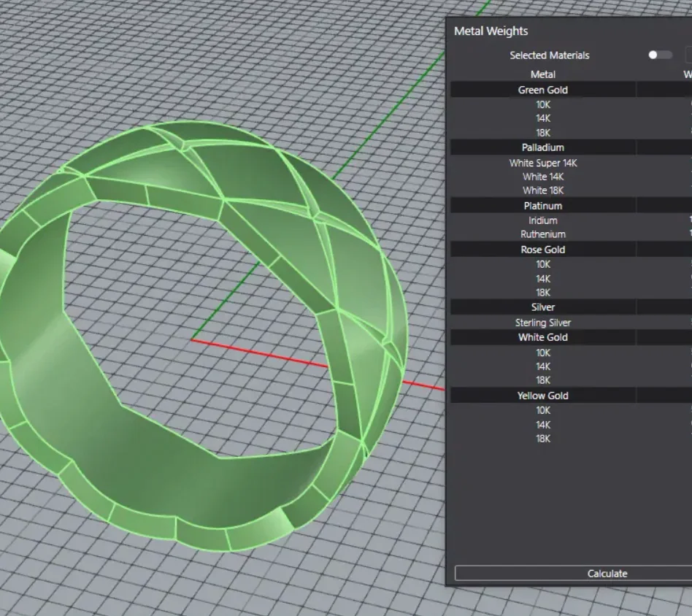Select the Platinum group row
The width and height of the screenshot is (692, 616).
coord(571,206)
